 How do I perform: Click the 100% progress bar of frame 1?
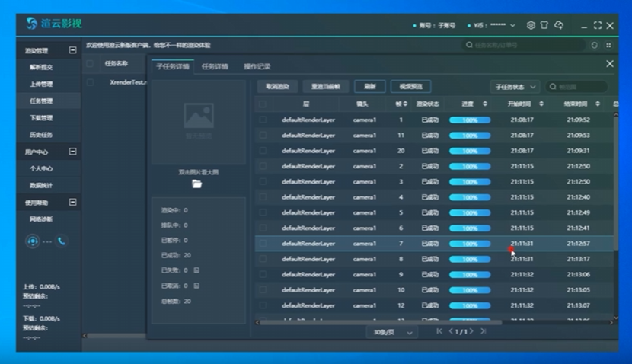pyautogui.click(x=470, y=120)
